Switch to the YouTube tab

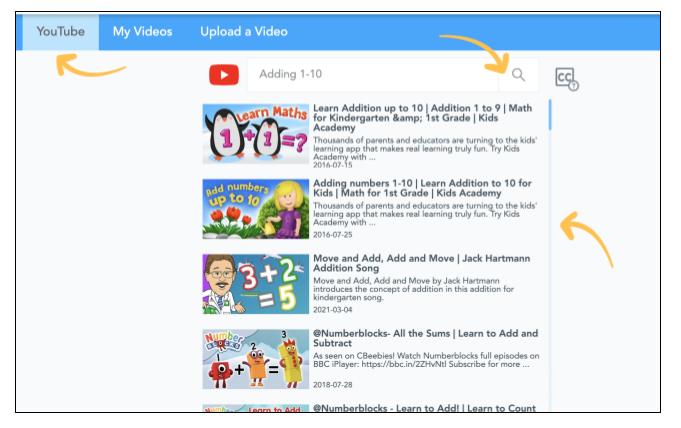pyautogui.click(x=60, y=32)
